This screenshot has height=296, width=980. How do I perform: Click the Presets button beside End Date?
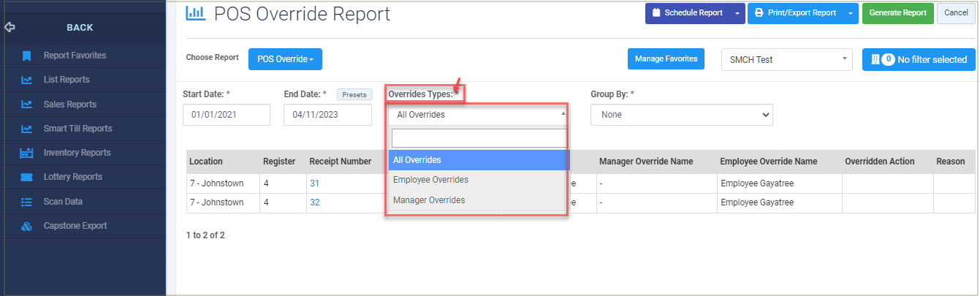pos(354,94)
